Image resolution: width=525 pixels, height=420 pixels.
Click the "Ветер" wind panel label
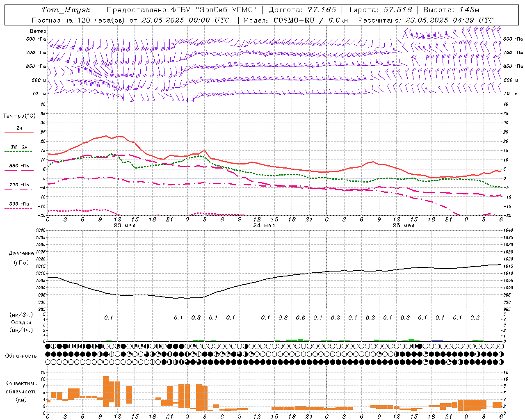click(x=38, y=31)
